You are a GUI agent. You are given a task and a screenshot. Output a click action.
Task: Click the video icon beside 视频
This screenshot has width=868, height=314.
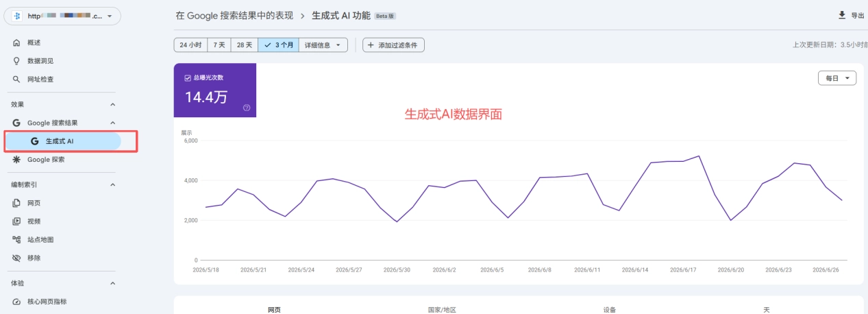pyautogui.click(x=16, y=221)
